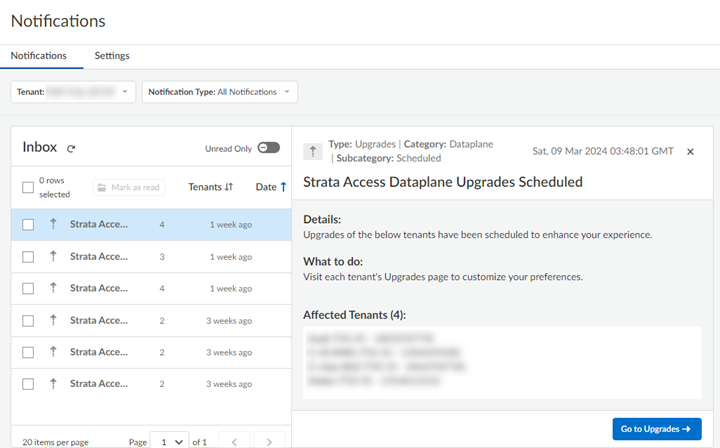This screenshot has height=448, width=720.
Task: Refresh the Inbox list
Action: click(x=71, y=148)
